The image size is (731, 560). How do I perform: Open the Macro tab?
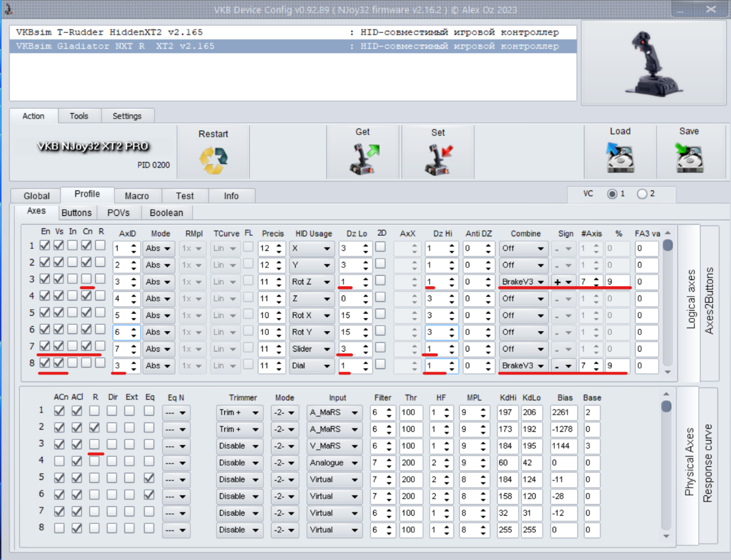pos(136,196)
